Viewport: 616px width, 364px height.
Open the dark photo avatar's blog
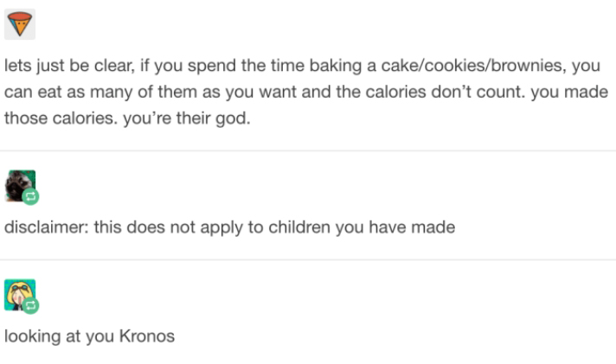(x=18, y=185)
